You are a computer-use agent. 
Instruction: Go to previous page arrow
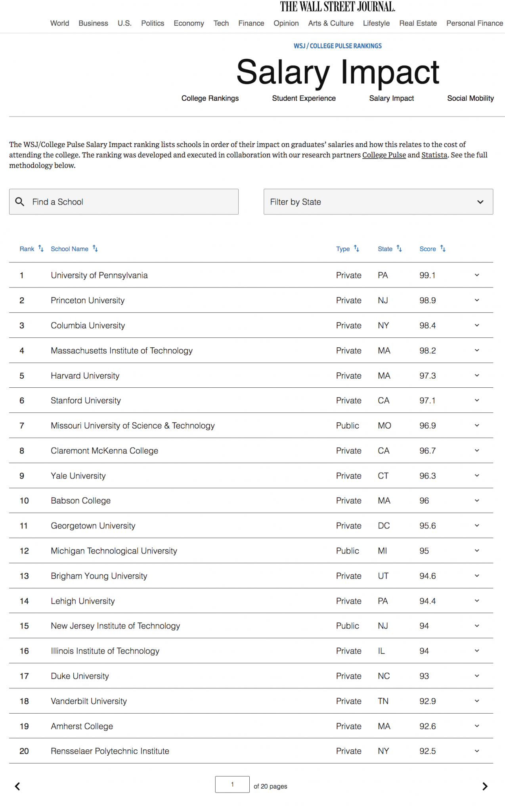[17, 786]
